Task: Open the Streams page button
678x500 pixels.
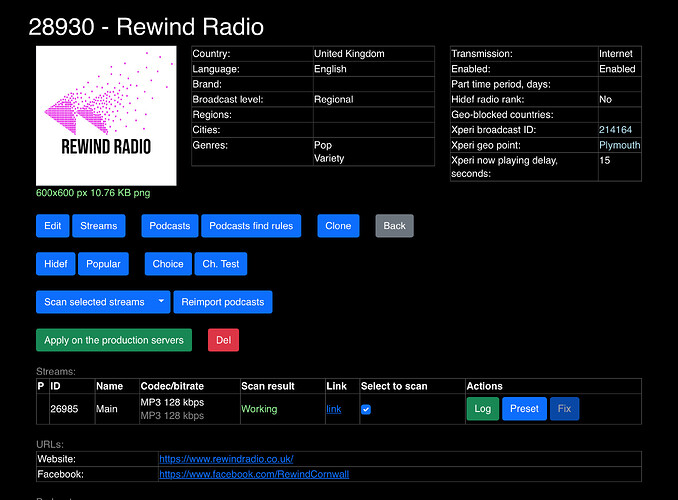Action: 99,226
